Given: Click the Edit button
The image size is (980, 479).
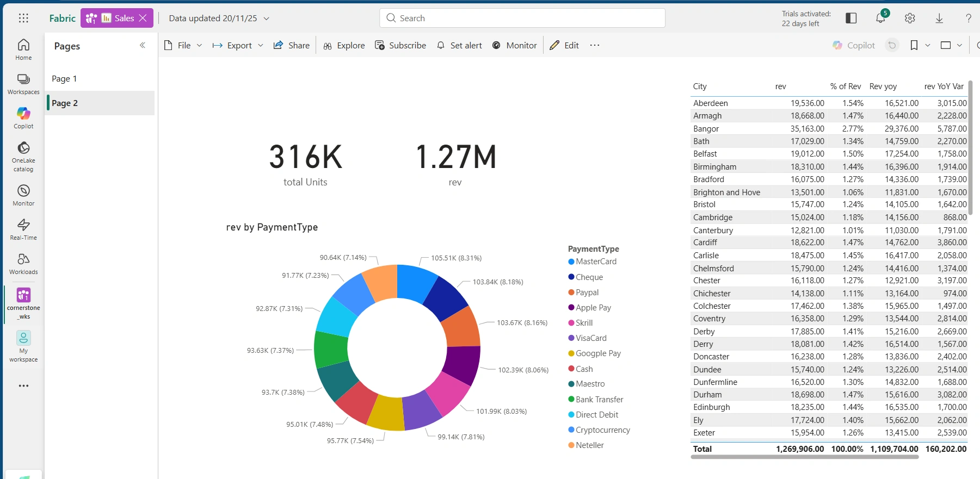Looking at the screenshot, I should click(x=564, y=45).
